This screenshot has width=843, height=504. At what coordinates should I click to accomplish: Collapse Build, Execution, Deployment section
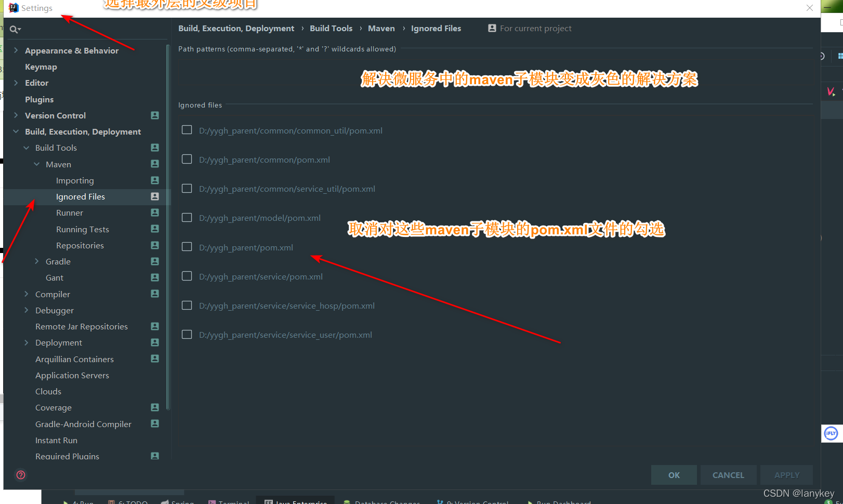pyautogui.click(x=16, y=131)
